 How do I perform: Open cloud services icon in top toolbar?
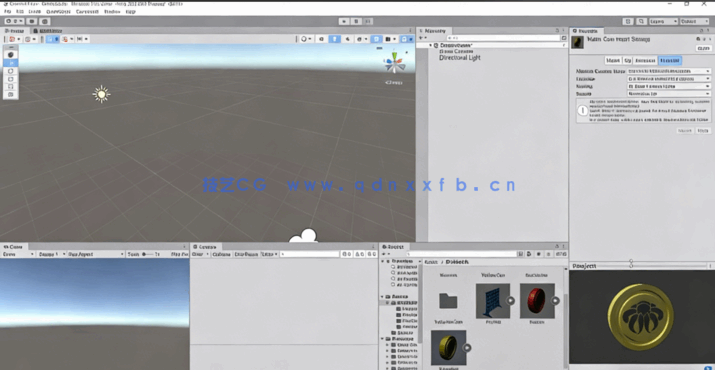pos(31,21)
